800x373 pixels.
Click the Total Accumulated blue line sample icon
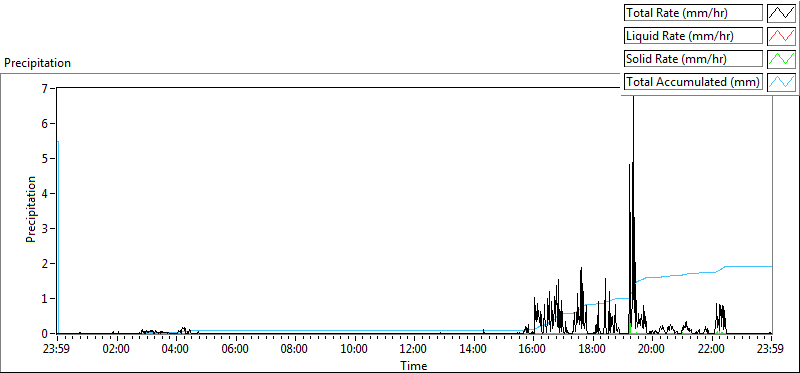pyautogui.click(x=781, y=82)
